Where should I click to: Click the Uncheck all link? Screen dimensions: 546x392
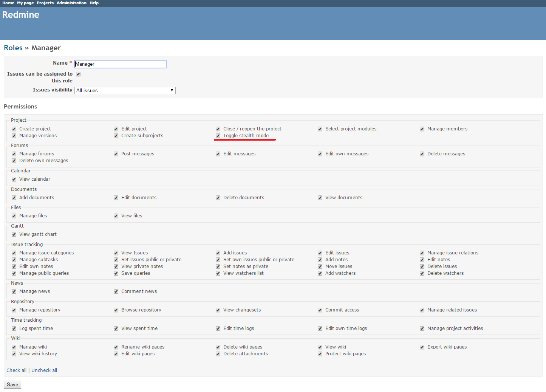44,370
